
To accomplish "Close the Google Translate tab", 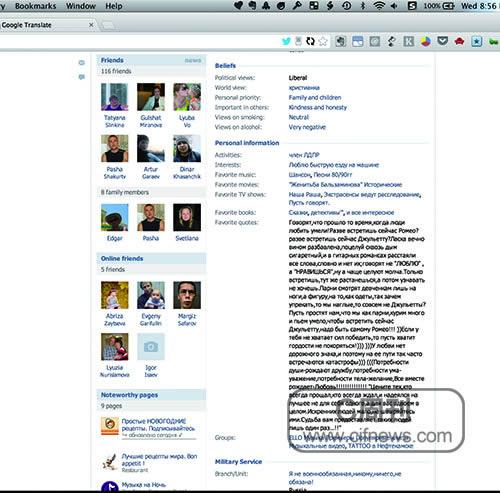I will pos(91,25).
